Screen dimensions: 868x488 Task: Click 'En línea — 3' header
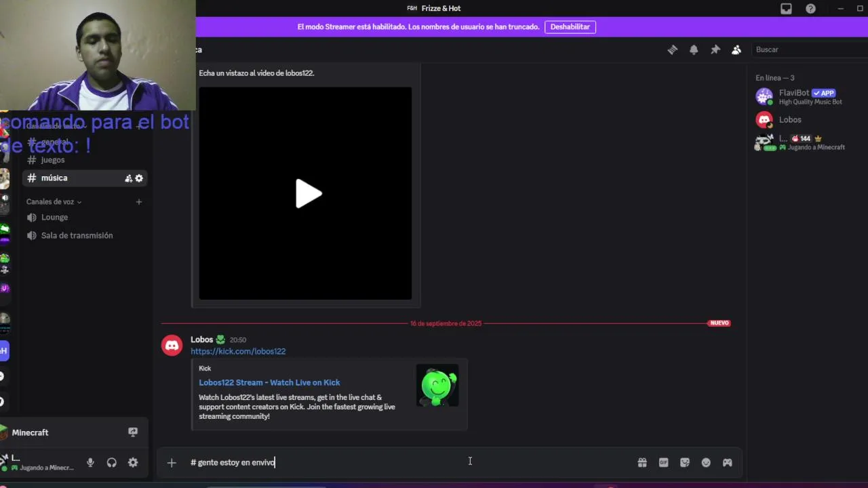tap(775, 78)
